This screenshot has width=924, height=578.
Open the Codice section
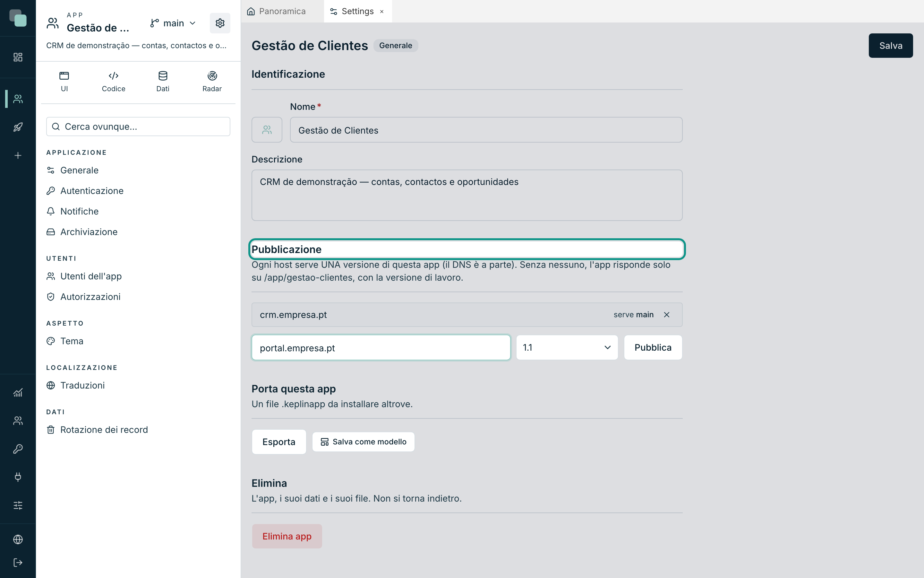pyautogui.click(x=113, y=82)
